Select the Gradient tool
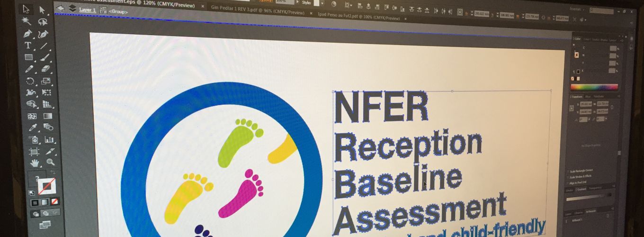This screenshot has height=237, width=644. [x=48, y=116]
